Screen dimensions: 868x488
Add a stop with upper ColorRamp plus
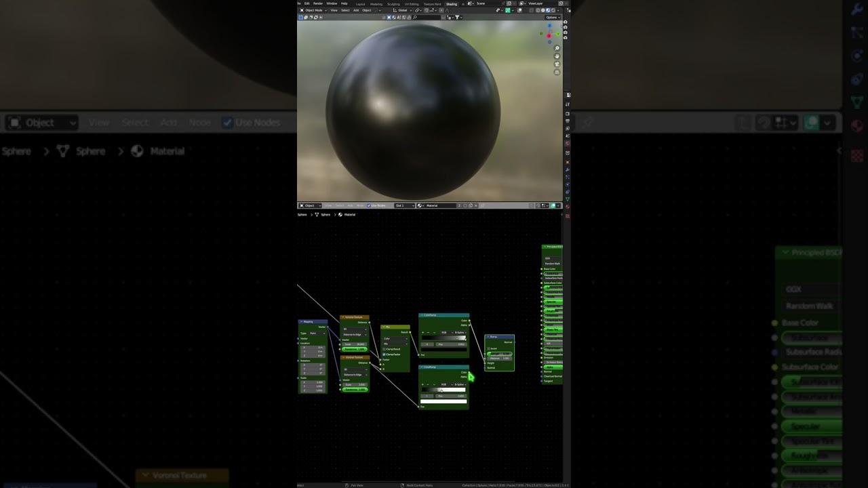coord(422,333)
